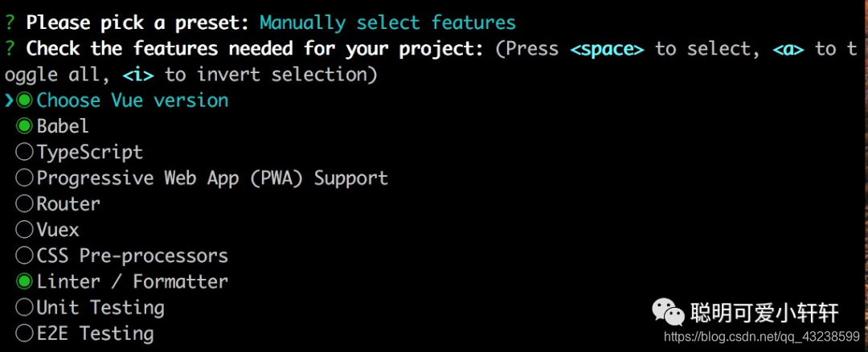
Task: Select the Unit Testing radio circle
Action: [x=24, y=307]
